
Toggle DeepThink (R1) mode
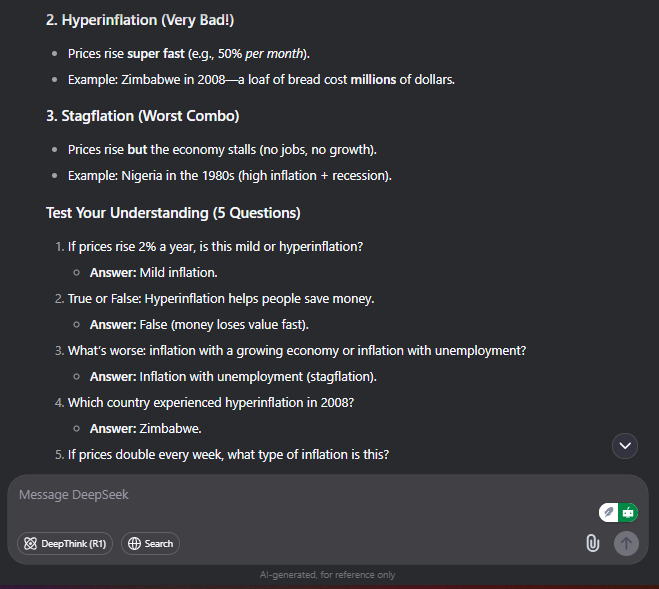tap(65, 544)
